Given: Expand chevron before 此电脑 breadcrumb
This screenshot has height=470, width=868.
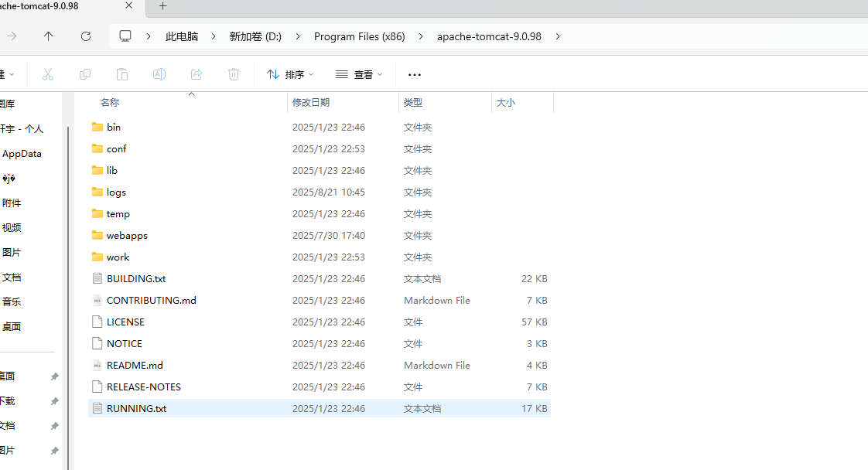Looking at the screenshot, I should [x=149, y=36].
